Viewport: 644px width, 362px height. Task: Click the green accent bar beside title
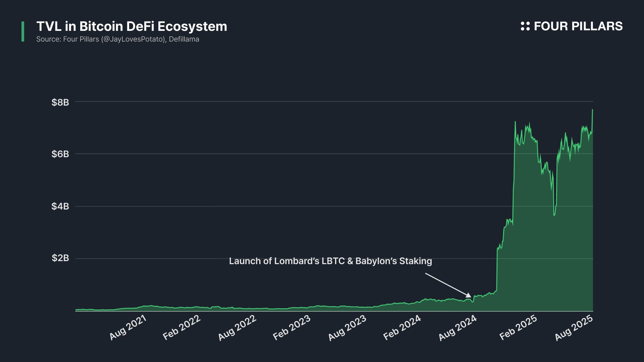point(23,32)
